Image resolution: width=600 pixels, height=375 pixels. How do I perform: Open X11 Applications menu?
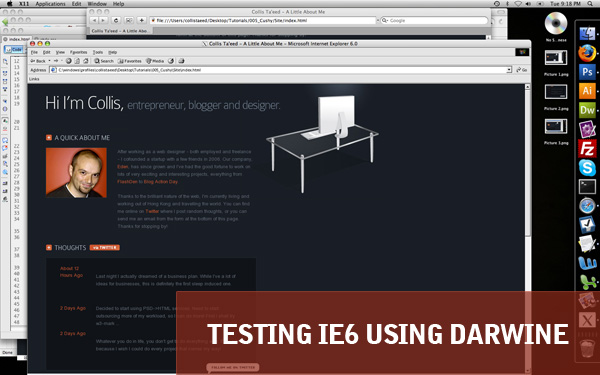point(50,3)
